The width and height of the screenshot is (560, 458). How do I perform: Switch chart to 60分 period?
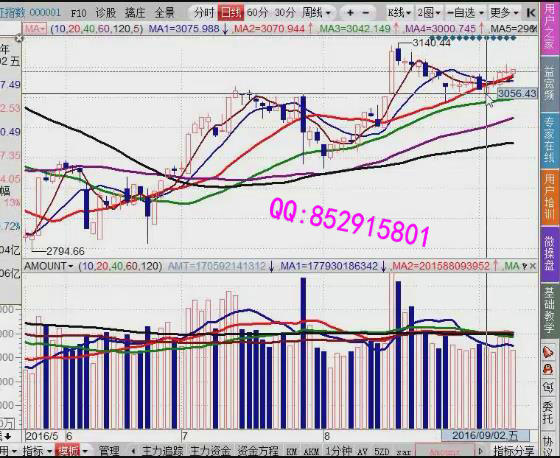tap(257, 13)
